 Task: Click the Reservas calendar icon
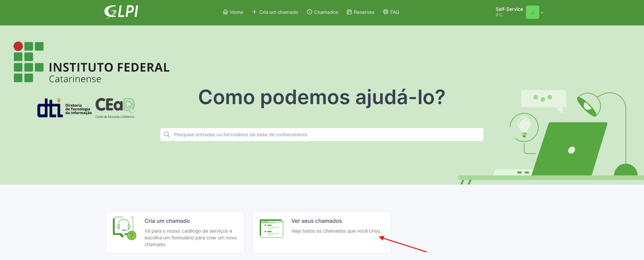pyautogui.click(x=349, y=12)
